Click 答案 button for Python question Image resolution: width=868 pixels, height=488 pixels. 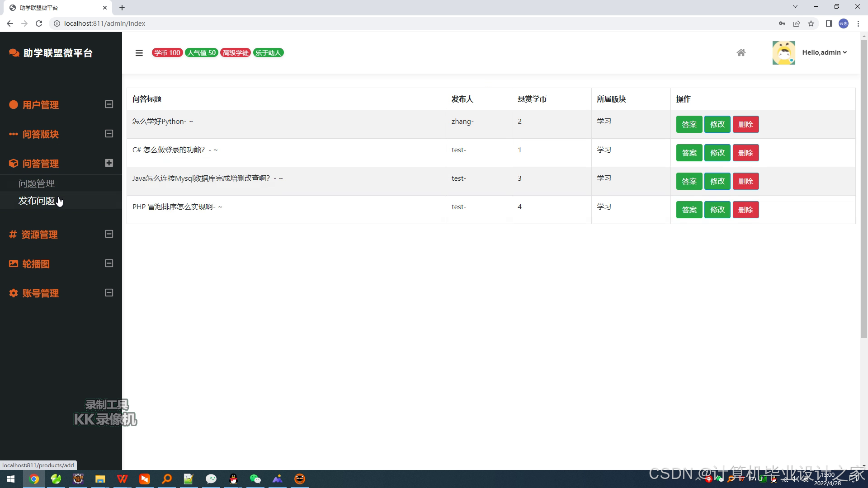[689, 124]
